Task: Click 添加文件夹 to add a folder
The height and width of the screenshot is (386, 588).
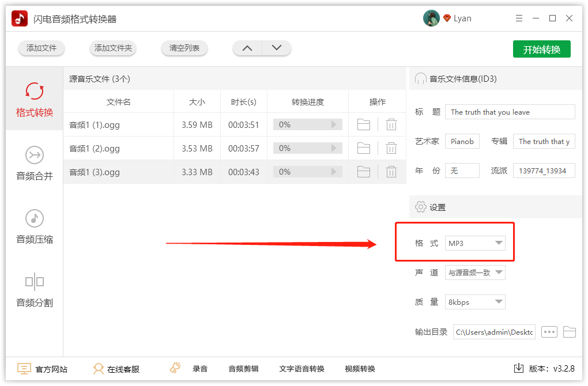Action: (x=113, y=48)
